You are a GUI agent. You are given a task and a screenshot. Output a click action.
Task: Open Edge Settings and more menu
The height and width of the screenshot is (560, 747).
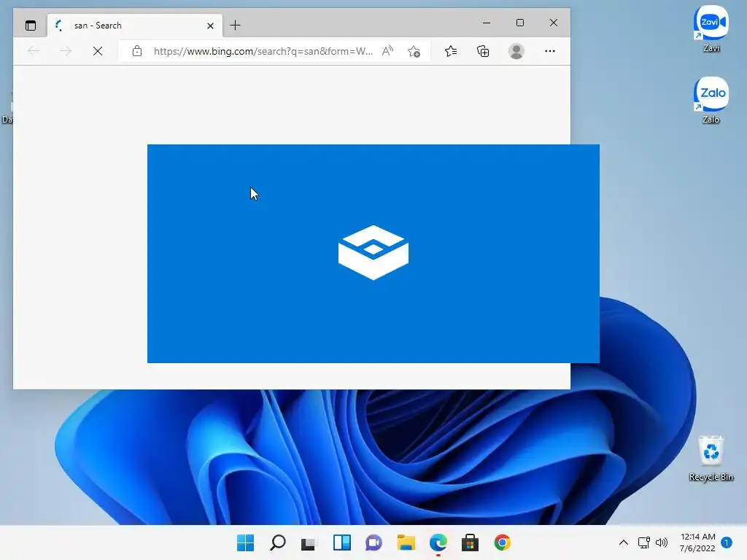coord(550,51)
